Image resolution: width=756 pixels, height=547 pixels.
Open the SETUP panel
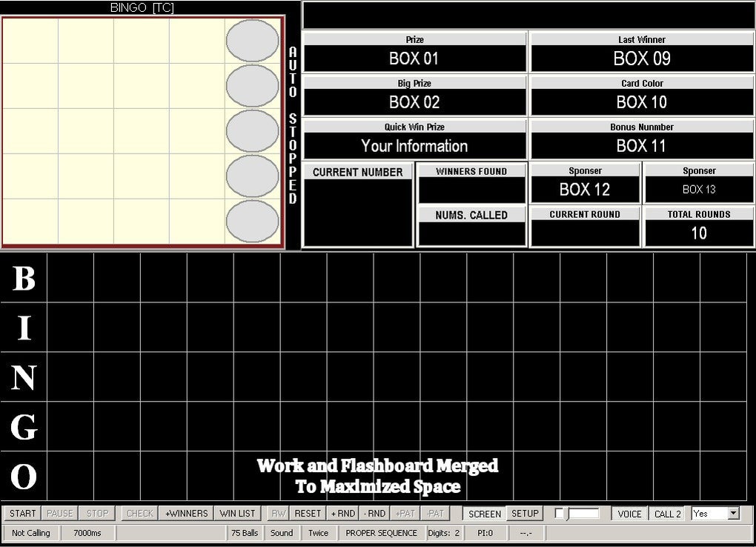point(525,513)
